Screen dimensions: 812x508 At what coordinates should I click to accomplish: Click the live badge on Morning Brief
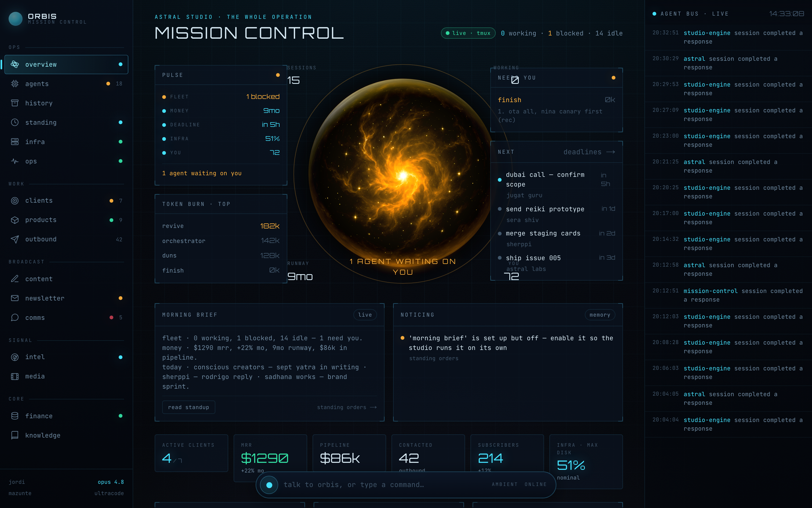pos(365,315)
